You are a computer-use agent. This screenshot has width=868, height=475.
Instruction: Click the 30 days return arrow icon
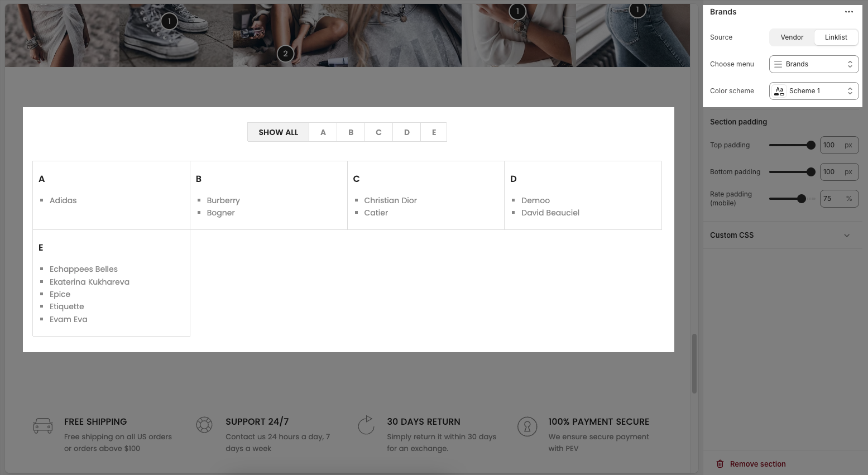click(366, 425)
